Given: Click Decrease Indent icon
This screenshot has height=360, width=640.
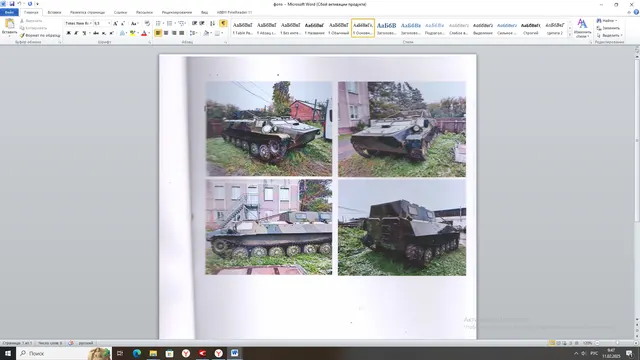Looking at the screenshot, I should (195, 23).
